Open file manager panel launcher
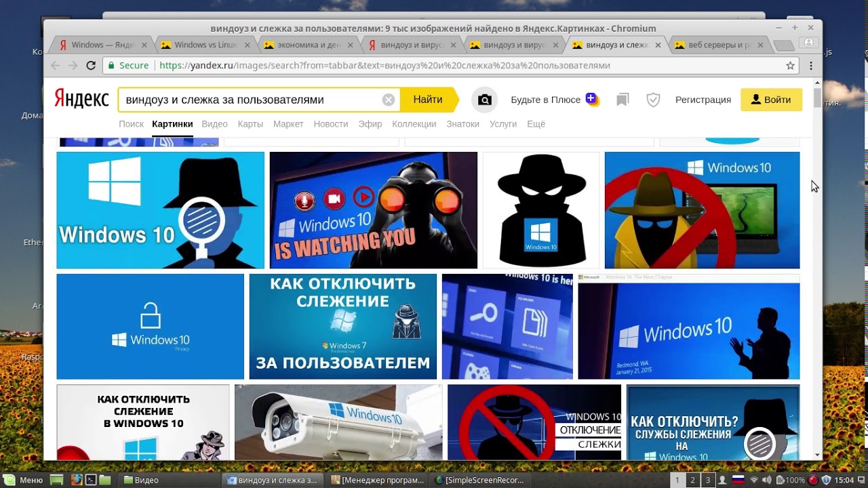The height and width of the screenshot is (488, 868). point(104,480)
